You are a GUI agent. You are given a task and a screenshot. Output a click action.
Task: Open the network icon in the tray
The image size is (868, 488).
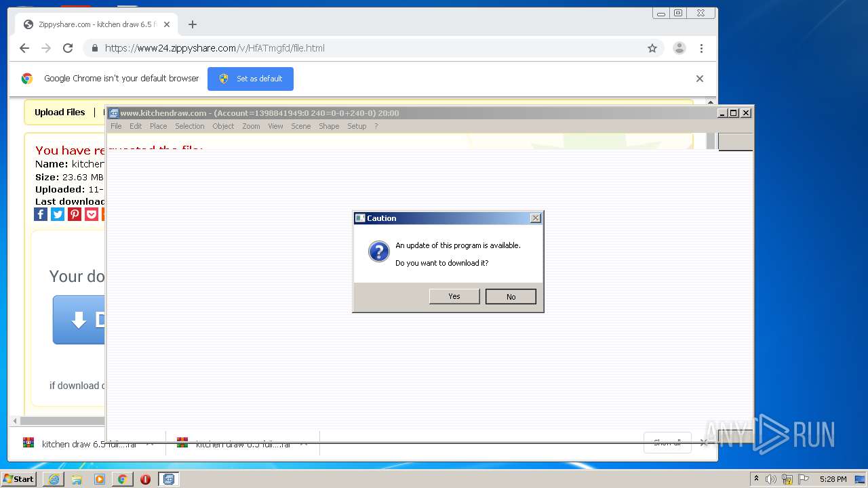[x=787, y=479]
